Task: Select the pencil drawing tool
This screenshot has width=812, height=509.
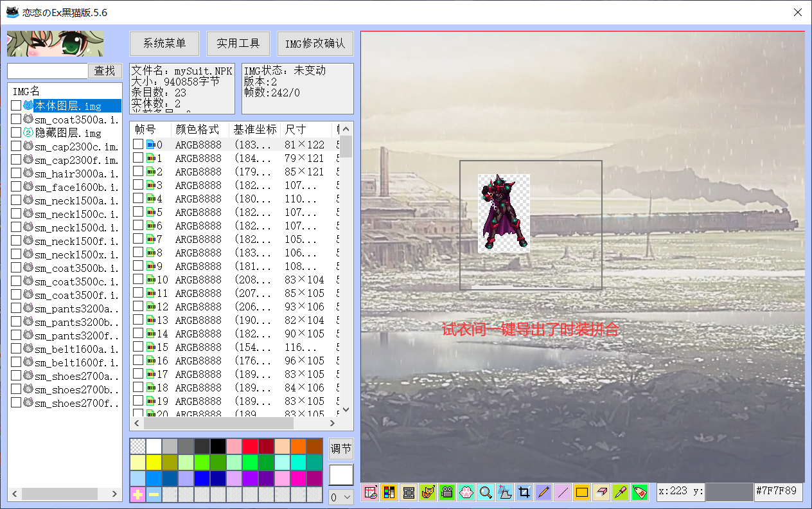Action: coord(543,492)
